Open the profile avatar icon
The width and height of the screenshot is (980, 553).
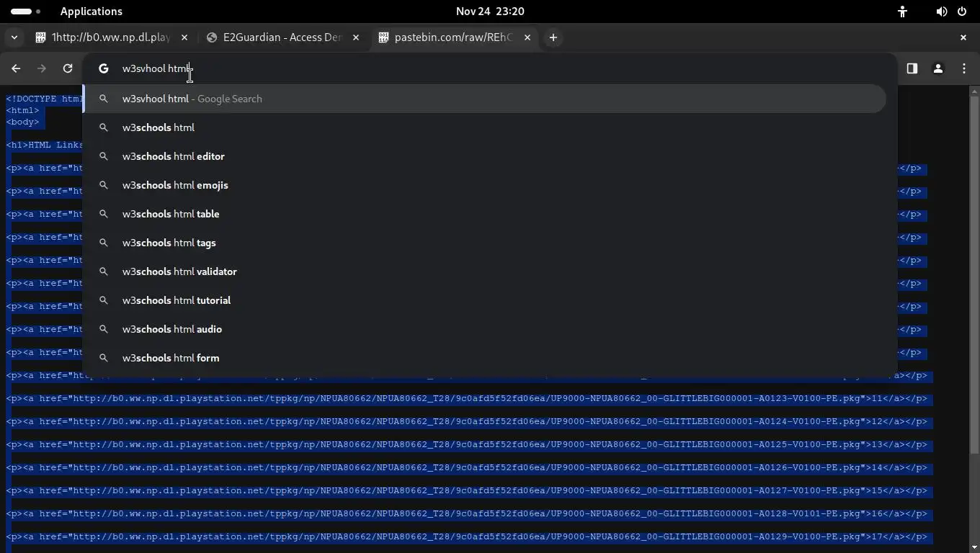click(x=938, y=68)
